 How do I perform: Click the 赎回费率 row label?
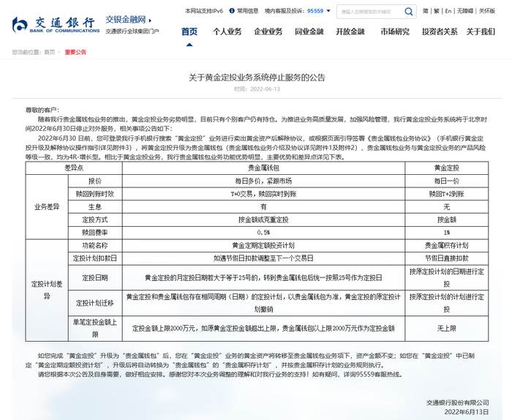[95, 233]
